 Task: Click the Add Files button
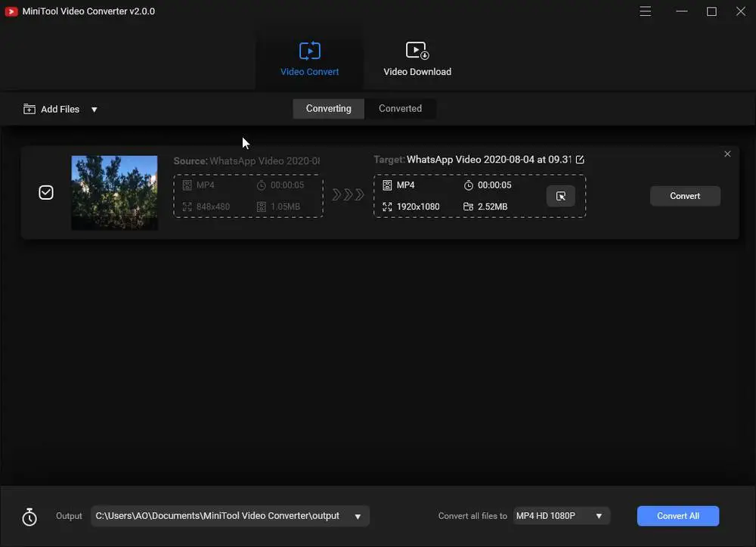(51, 109)
